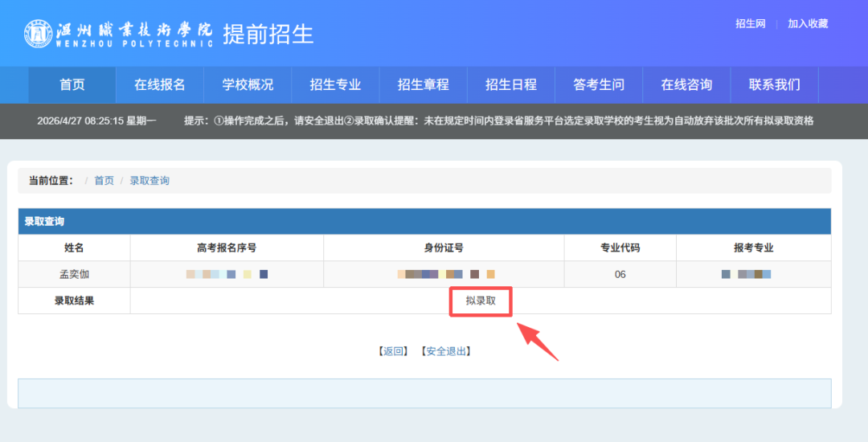Viewport: 868px width, 442px height.
Task: Click the 首页 breadcrumb link
Action: click(104, 181)
